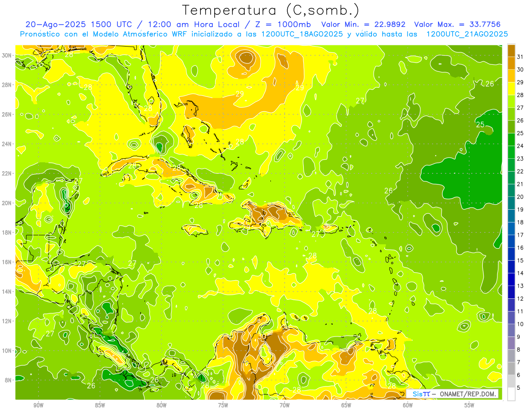Click the latitude axis label 30N
The height and width of the screenshot is (411, 532).
click(7, 55)
